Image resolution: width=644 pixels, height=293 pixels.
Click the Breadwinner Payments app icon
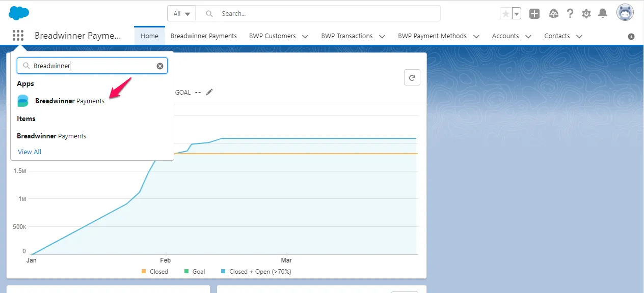[x=23, y=101]
